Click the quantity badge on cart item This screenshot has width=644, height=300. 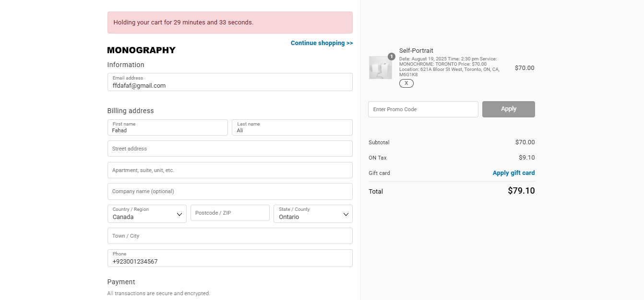pyautogui.click(x=392, y=57)
